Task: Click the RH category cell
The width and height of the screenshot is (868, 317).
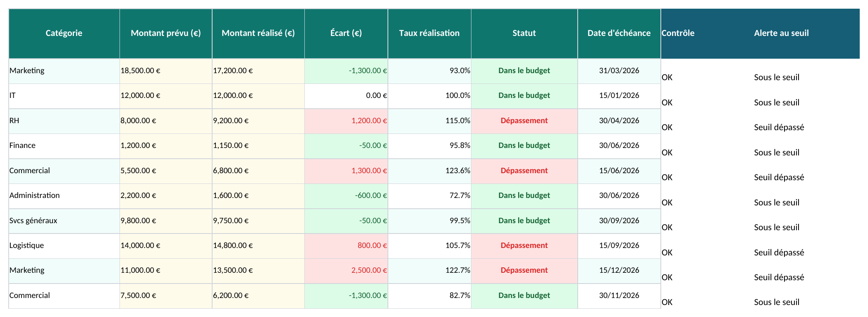Action: click(64, 121)
